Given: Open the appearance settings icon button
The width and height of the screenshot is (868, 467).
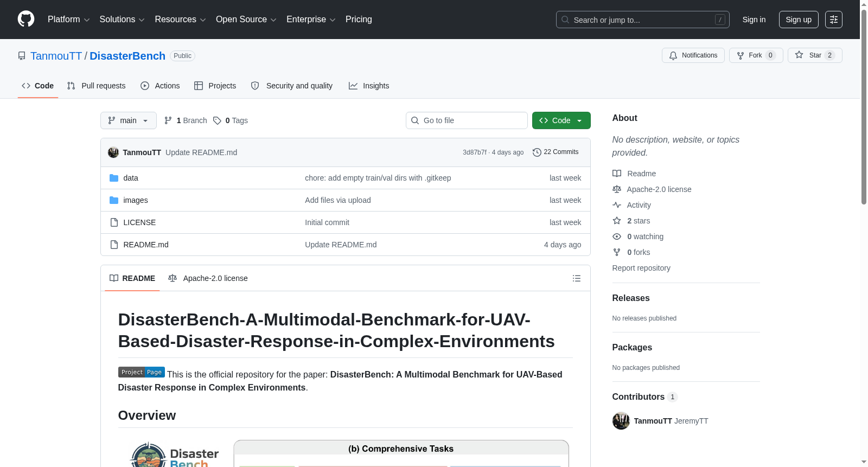Looking at the screenshot, I should (x=834, y=20).
